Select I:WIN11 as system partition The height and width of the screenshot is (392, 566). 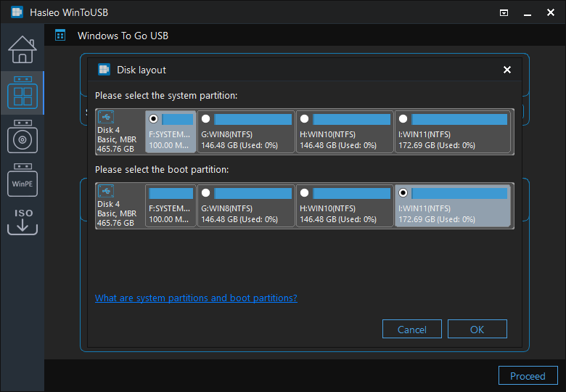point(403,118)
